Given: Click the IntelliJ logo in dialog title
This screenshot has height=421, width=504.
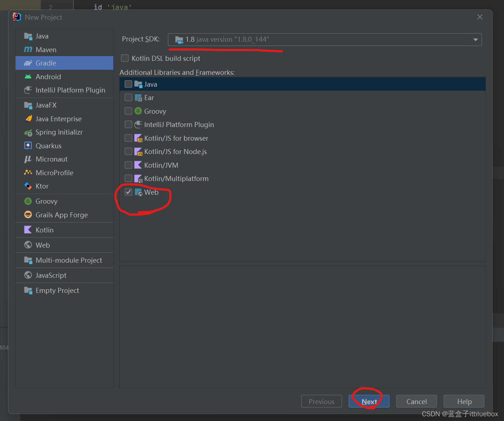Looking at the screenshot, I should 17,17.
